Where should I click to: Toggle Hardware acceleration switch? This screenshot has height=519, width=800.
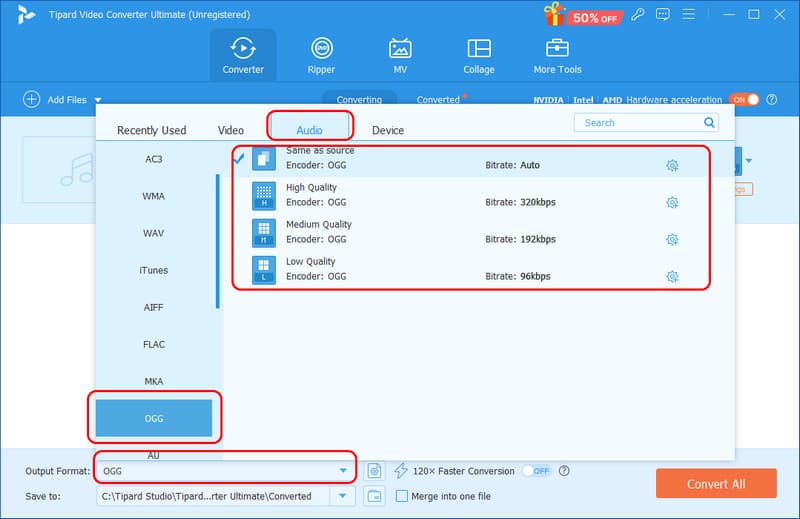pyautogui.click(x=744, y=100)
